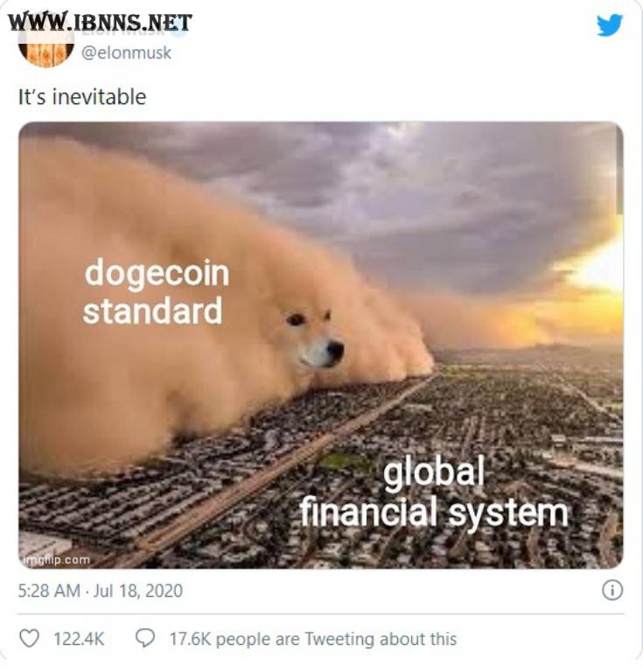The height and width of the screenshot is (672, 643).
Task: Click the blue Twitter bird logo
Action: point(610,24)
